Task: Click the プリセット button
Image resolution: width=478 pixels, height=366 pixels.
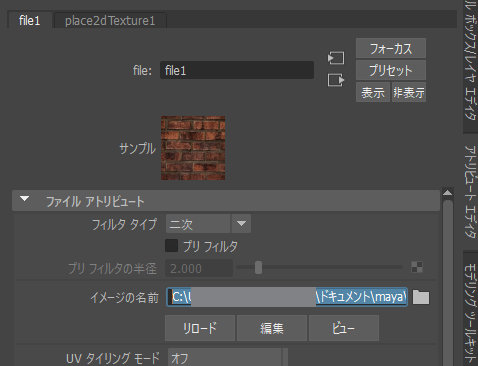Action: pyautogui.click(x=391, y=70)
